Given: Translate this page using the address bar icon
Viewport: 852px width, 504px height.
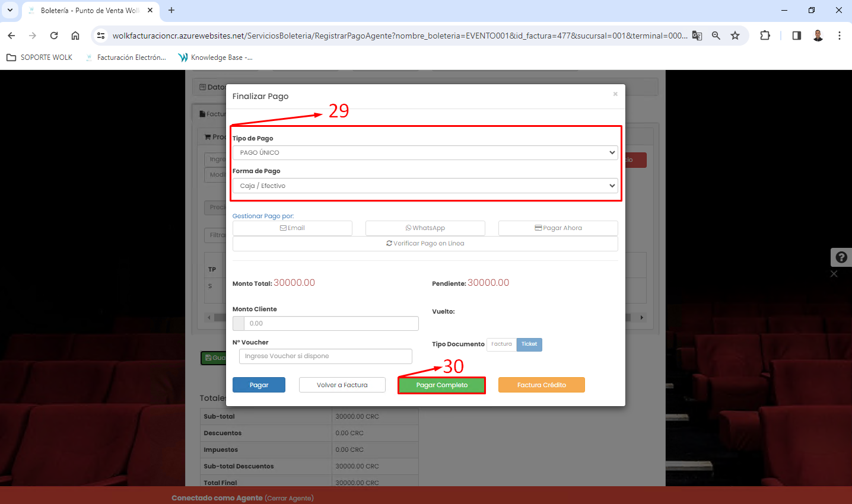Looking at the screenshot, I should tap(697, 36).
